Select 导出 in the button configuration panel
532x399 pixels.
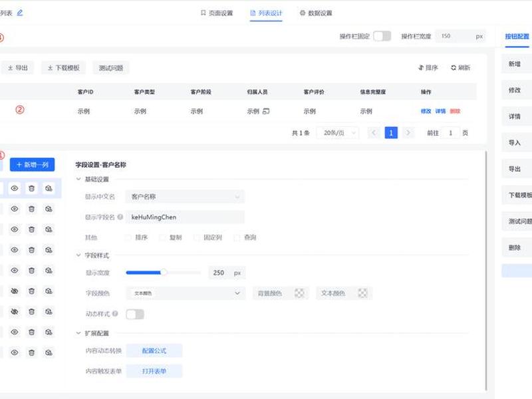[517, 169]
